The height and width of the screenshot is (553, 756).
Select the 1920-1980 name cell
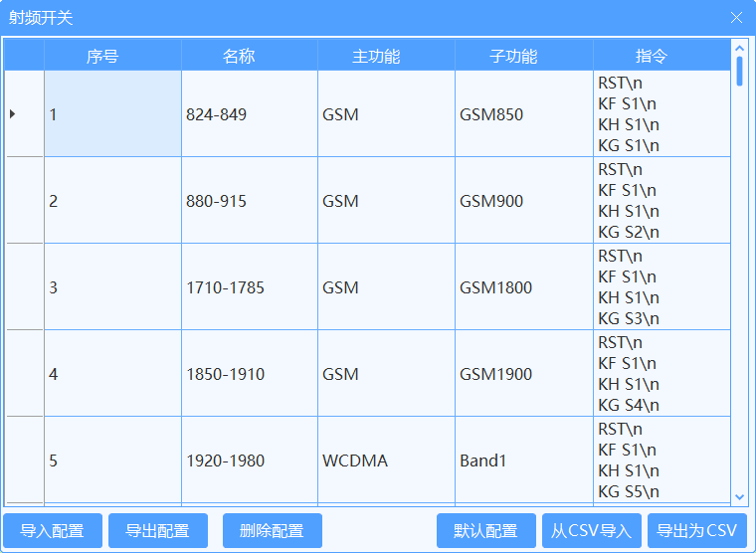(x=250, y=460)
